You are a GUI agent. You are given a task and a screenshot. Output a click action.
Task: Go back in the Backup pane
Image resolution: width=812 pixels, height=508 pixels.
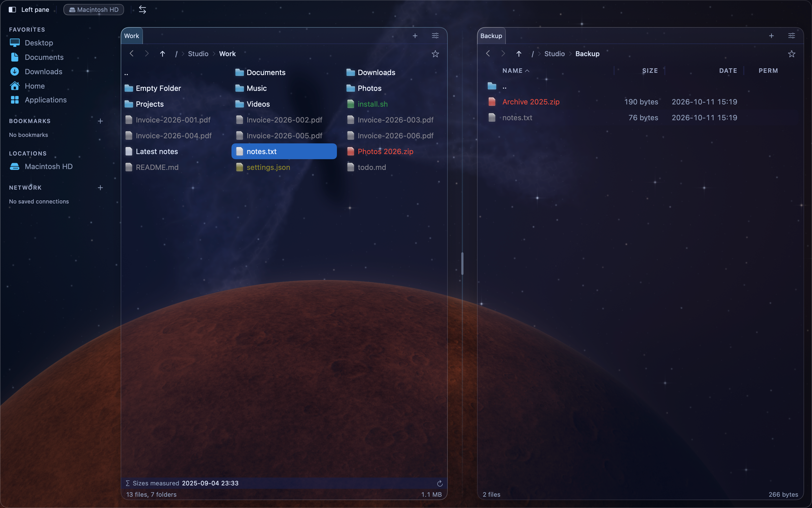pos(488,54)
